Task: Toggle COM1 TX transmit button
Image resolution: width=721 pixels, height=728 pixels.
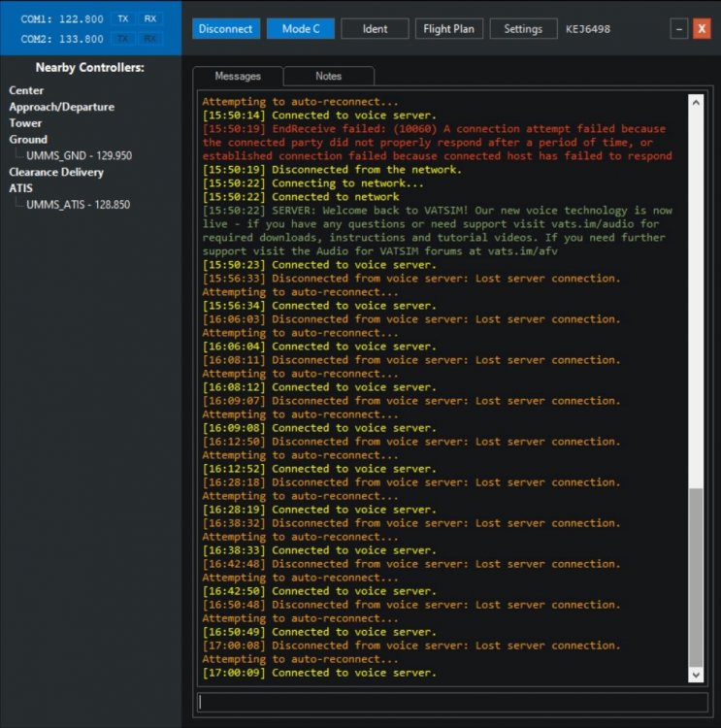Action: [123, 18]
